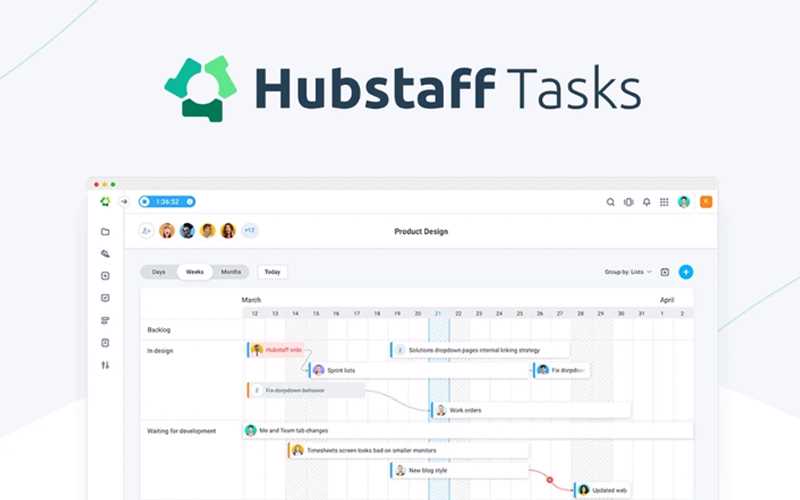Open the Work orders task bar
Screen dimensions: 800x500
click(x=531, y=410)
